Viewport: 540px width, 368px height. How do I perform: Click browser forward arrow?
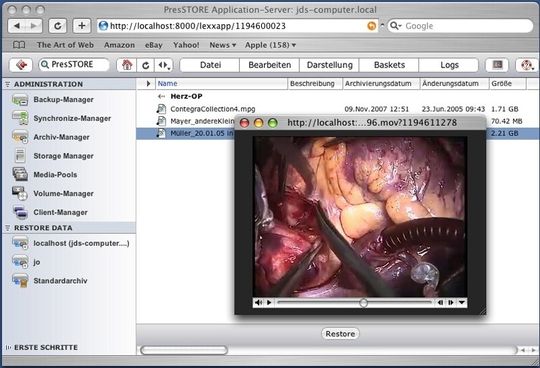click(x=34, y=26)
